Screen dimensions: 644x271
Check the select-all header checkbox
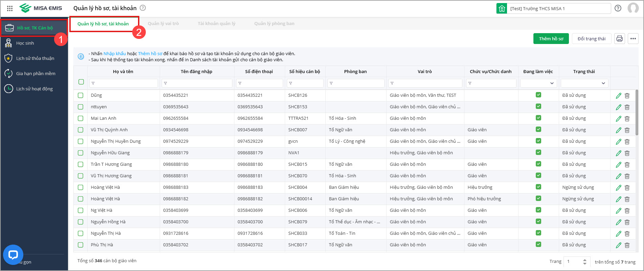pos(81,82)
